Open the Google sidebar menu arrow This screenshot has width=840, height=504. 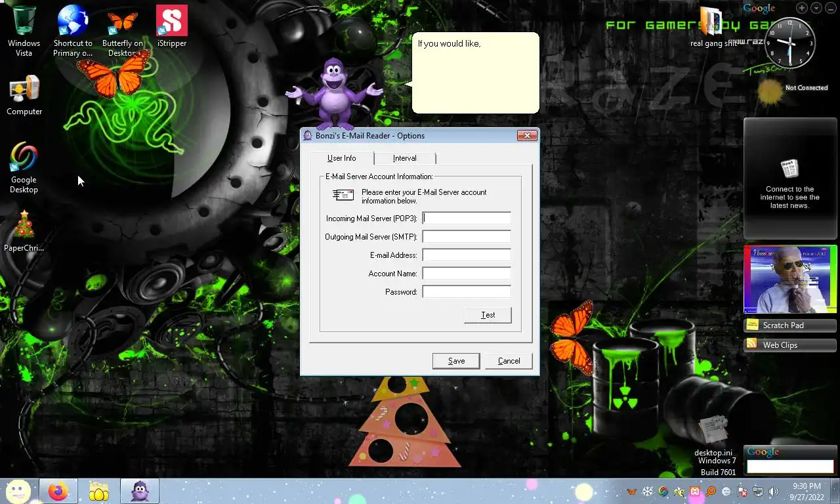(816, 8)
